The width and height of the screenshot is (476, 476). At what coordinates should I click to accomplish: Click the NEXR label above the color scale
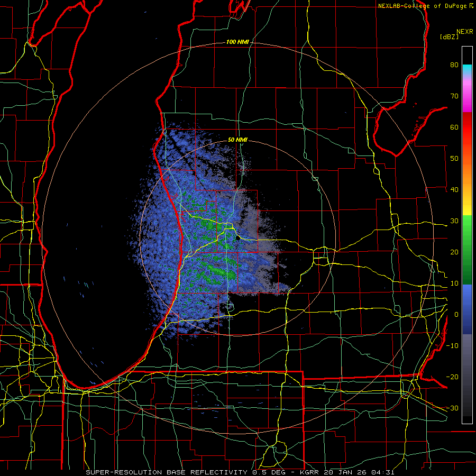465,32
